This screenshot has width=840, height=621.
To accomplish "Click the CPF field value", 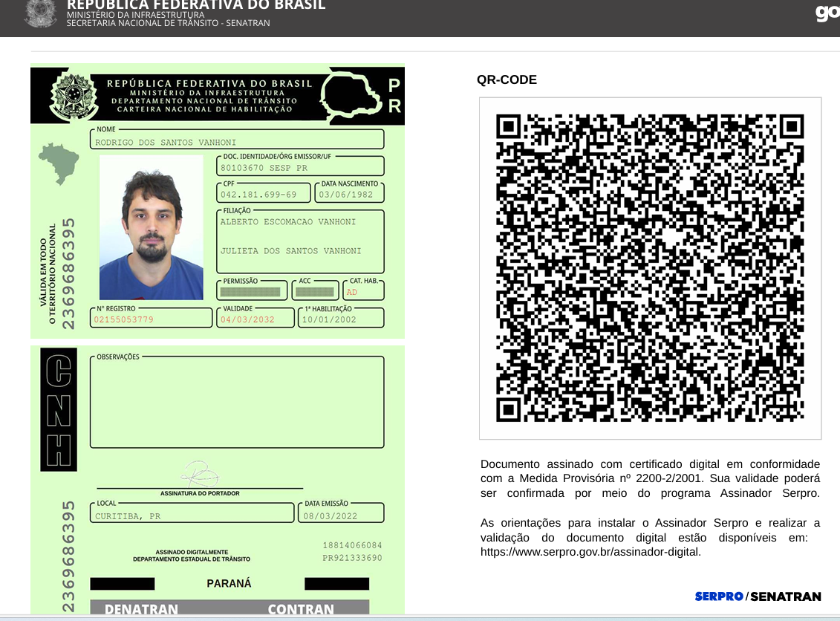I will pyautogui.click(x=258, y=195).
